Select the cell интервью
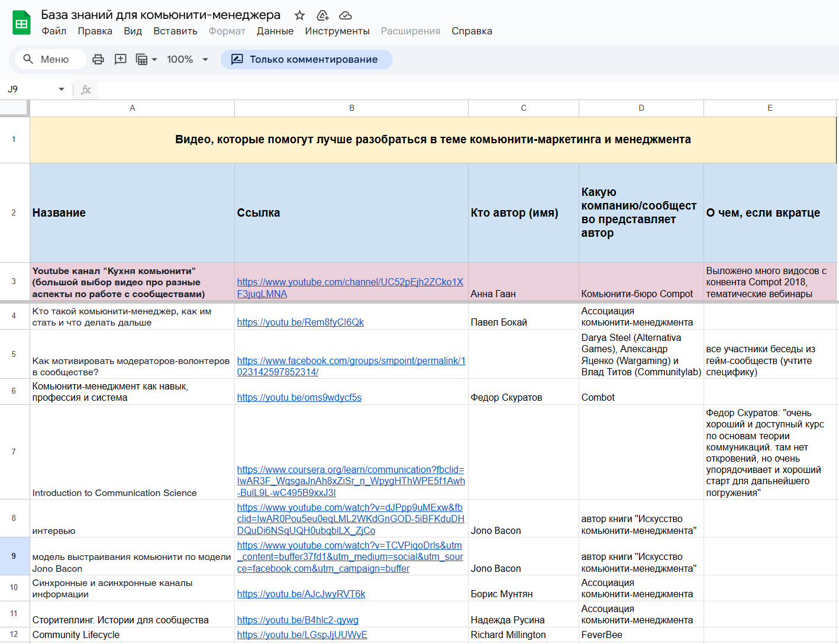This screenshot has width=839, height=644. click(x=132, y=518)
